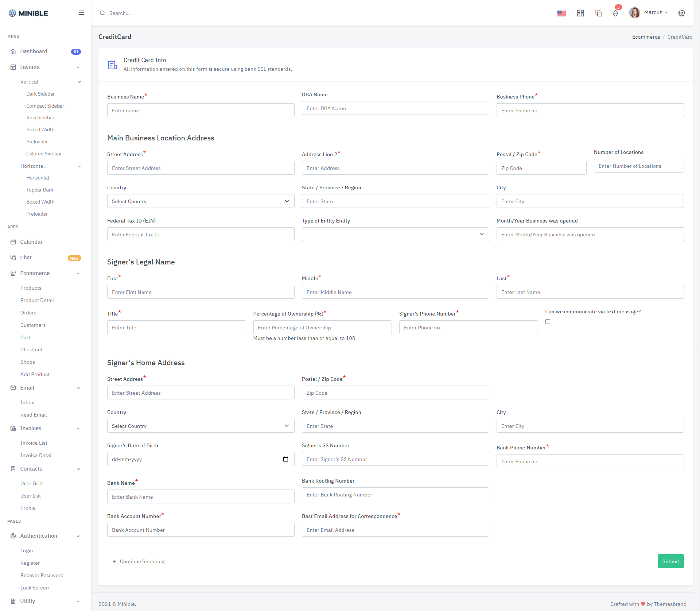Focus the Business Name input field

coord(201,110)
